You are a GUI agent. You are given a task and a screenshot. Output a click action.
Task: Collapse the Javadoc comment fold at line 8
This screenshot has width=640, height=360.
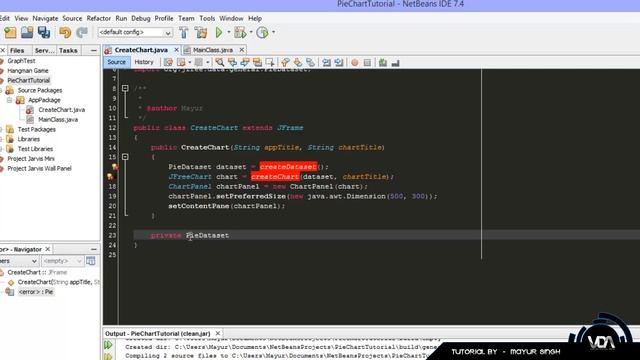pos(125,88)
